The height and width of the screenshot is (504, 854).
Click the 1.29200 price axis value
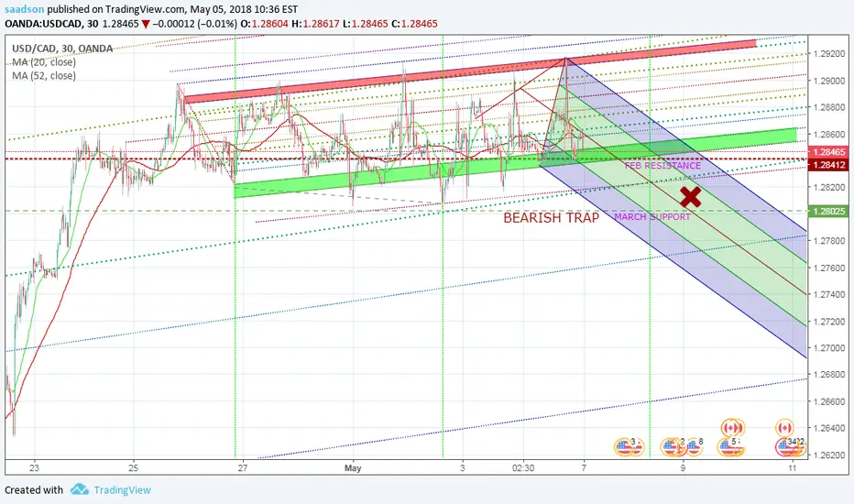tap(829, 54)
